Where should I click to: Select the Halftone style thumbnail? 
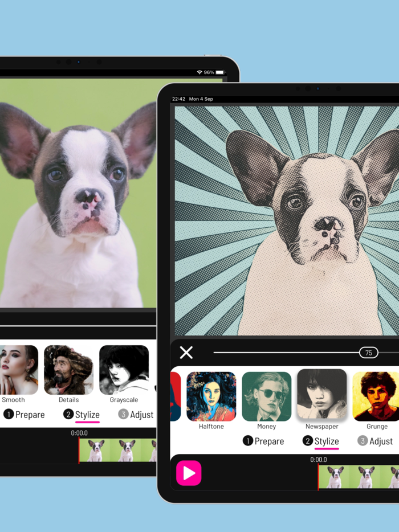211,396
